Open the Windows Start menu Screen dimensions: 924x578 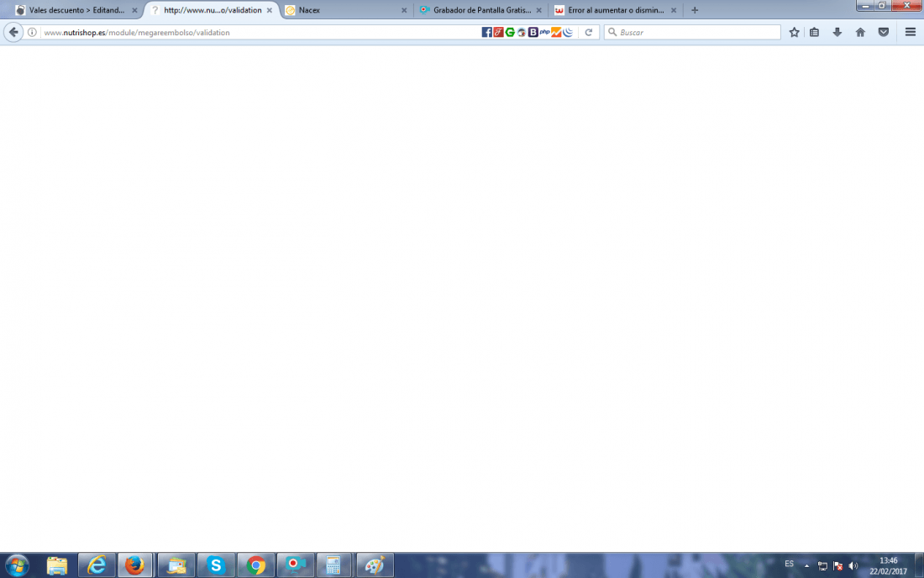click(17, 565)
